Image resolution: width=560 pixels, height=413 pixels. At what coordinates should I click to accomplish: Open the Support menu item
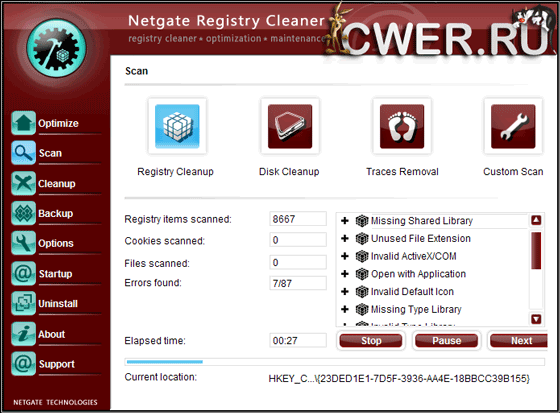coord(56,364)
